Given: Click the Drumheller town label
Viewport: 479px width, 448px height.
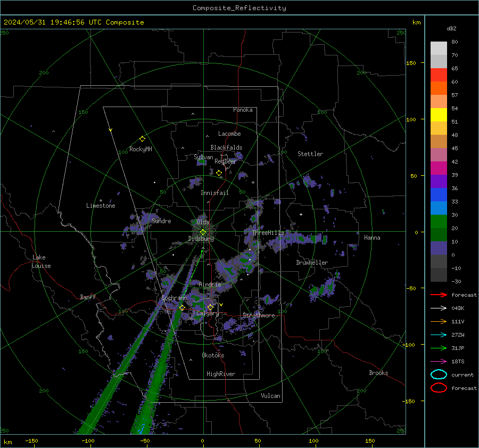Looking at the screenshot, I should [312, 263].
